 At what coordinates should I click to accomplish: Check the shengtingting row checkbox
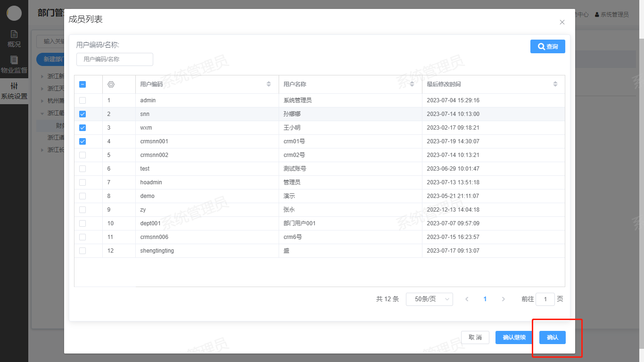click(x=83, y=251)
